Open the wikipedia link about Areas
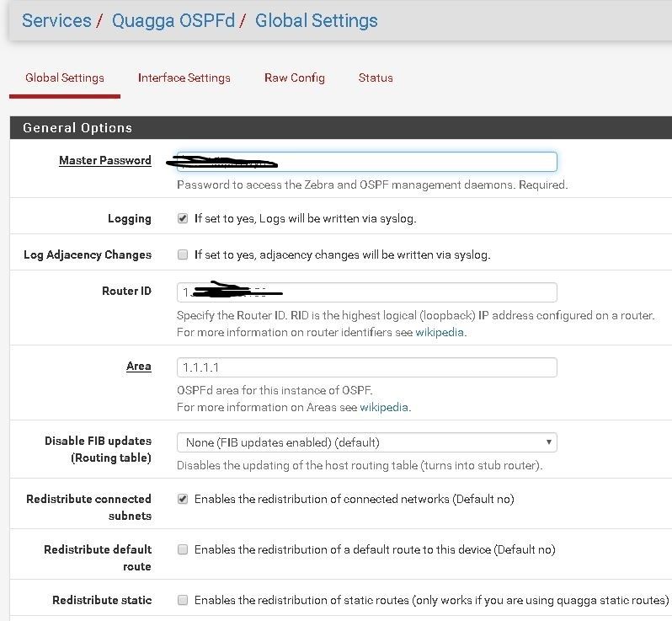 [384, 407]
